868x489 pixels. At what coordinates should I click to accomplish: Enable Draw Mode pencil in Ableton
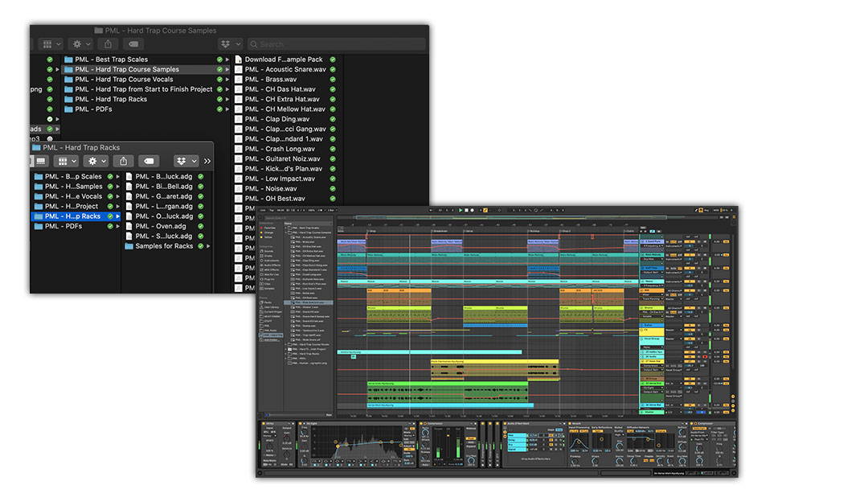point(696,211)
